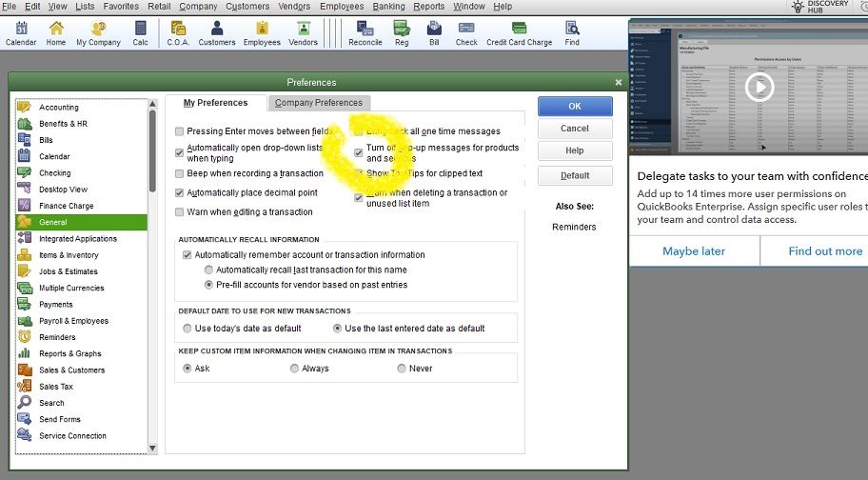868x480 pixels.
Task: Select Jobs & Estimates preference category
Action: (x=82, y=271)
